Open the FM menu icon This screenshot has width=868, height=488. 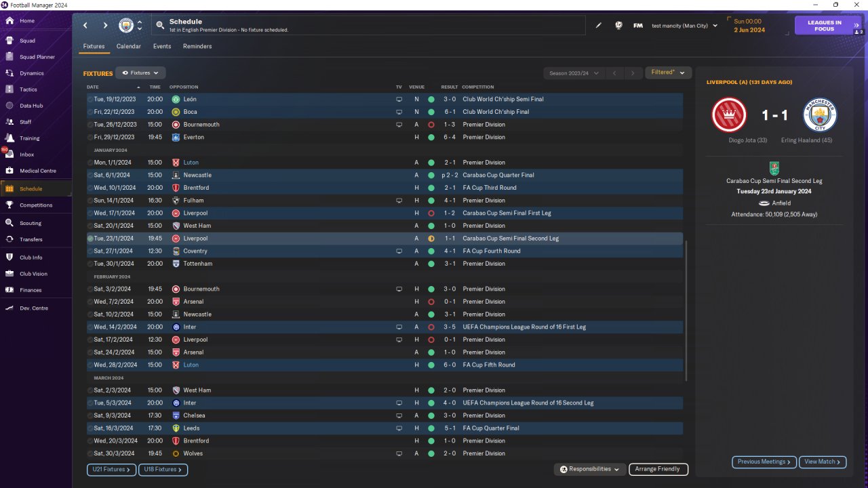(638, 26)
